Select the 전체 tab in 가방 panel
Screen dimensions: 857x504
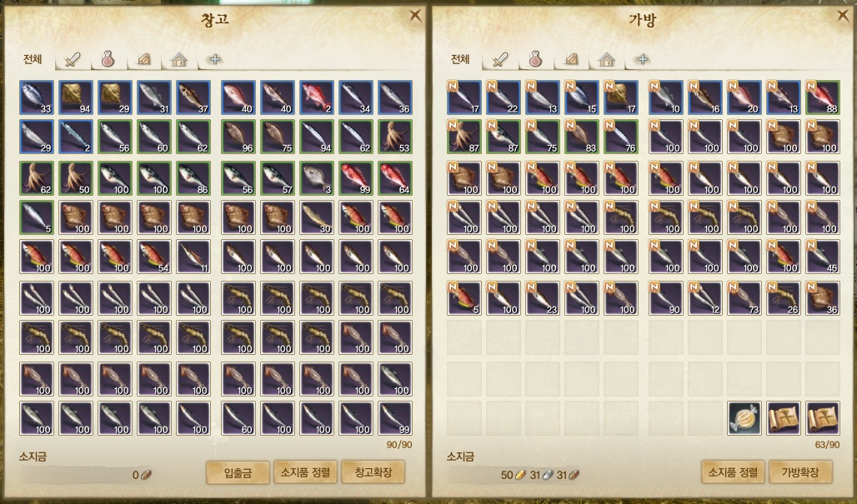click(x=460, y=59)
